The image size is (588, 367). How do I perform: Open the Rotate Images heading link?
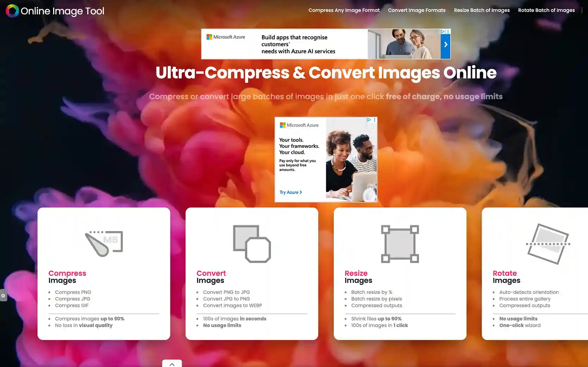tap(506, 277)
